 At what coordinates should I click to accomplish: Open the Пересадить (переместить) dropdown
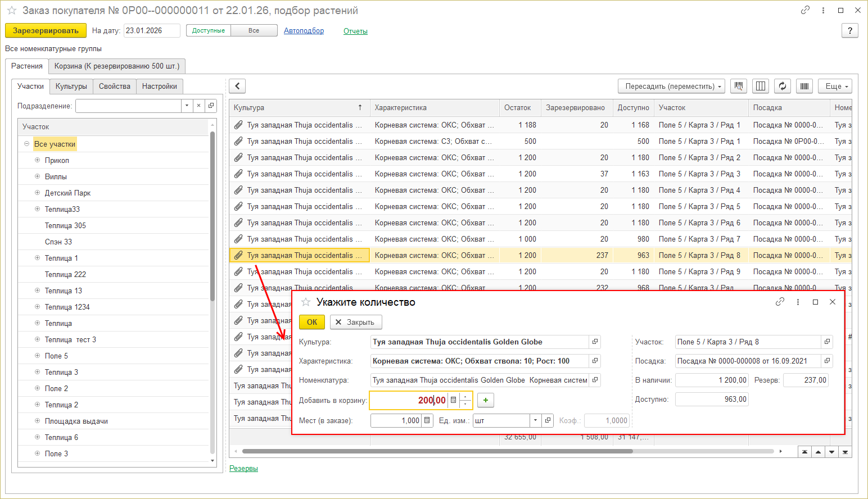[671, 86]
